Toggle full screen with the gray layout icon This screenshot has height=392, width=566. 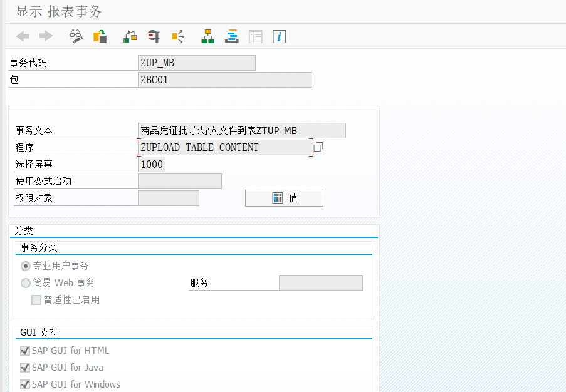pos(256,36)
